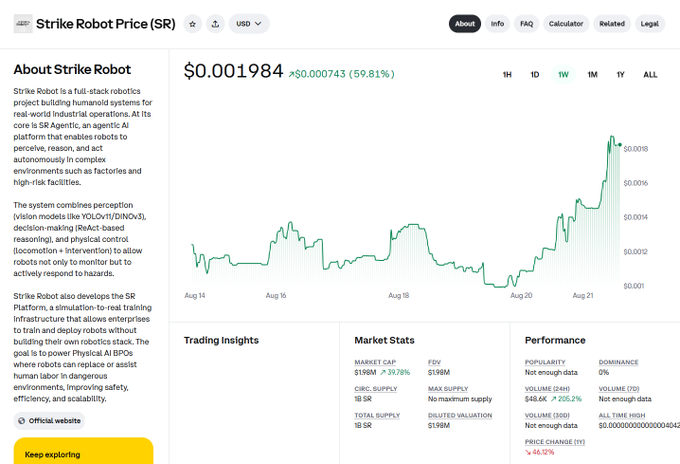Click the globe icon beside Official website

point(22,421)
